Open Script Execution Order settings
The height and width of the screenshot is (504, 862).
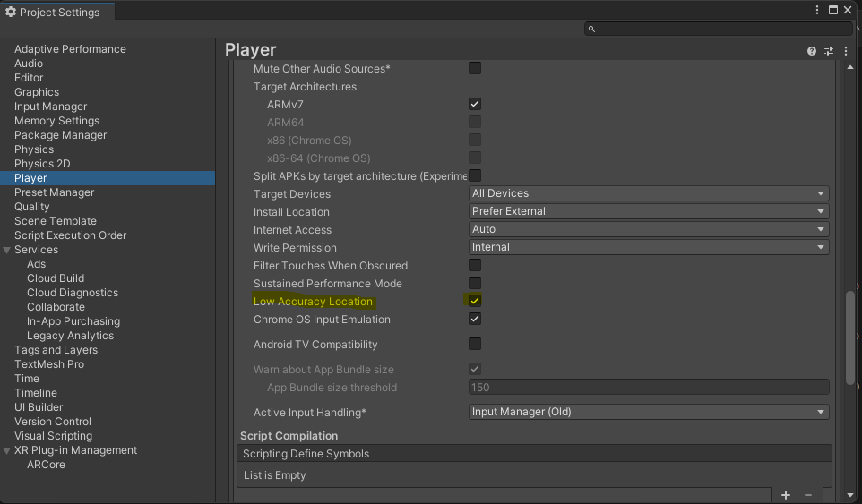[71, 235]
